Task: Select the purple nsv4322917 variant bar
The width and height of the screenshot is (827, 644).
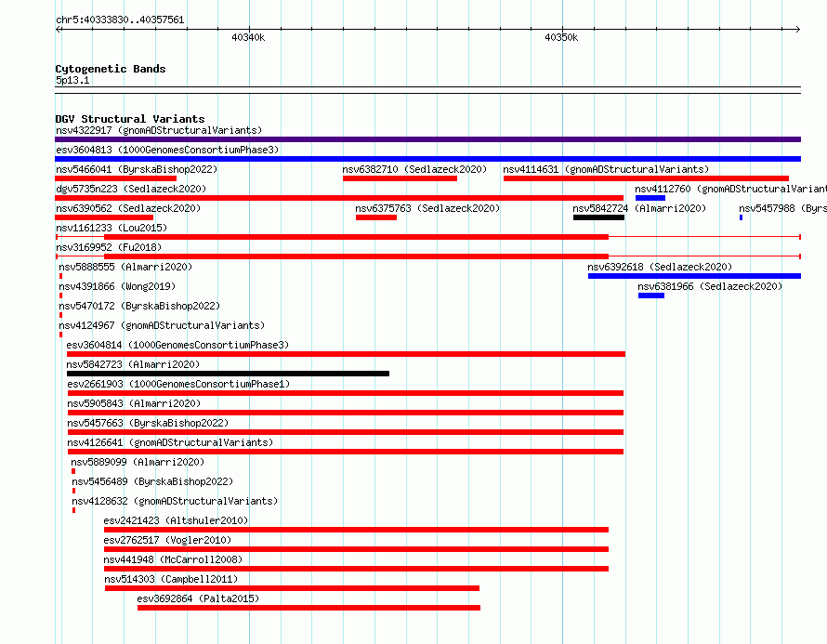Action: [427, 139]
